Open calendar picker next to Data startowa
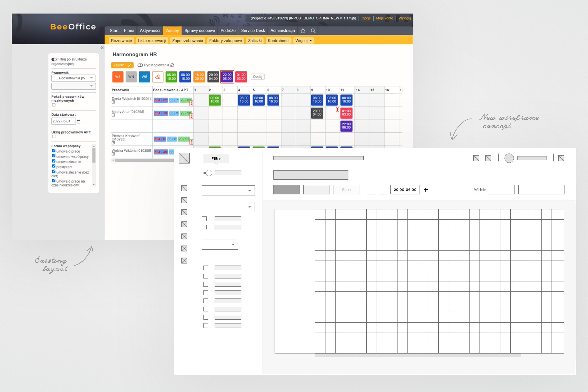The height and width of the screenshot is (392, 588). [x=78, y=121]
